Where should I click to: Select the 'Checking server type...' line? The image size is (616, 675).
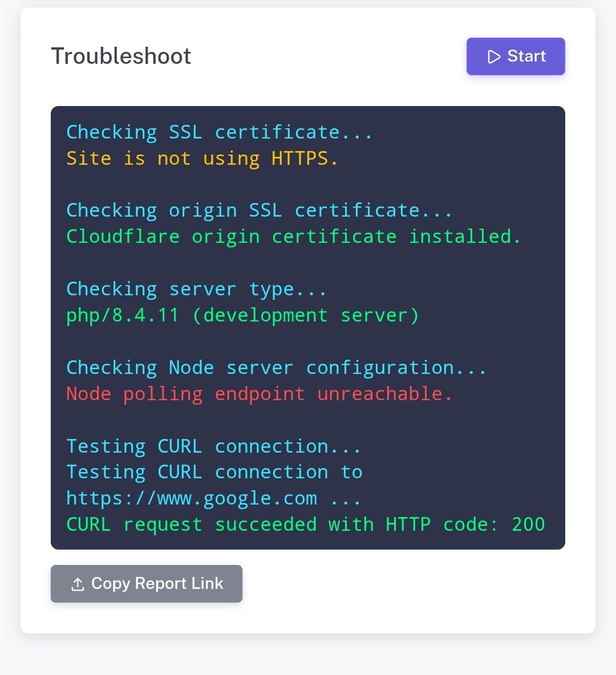(x=196, y=289)
